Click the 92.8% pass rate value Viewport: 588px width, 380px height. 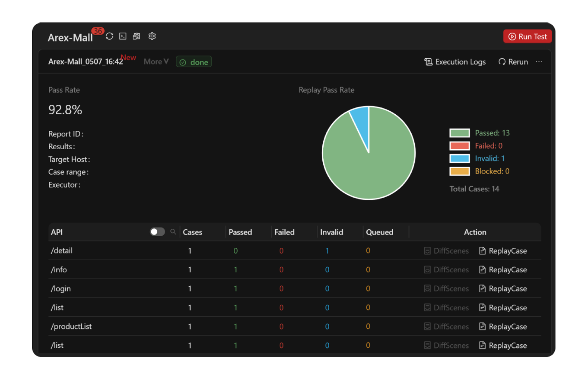pos(65,110)
